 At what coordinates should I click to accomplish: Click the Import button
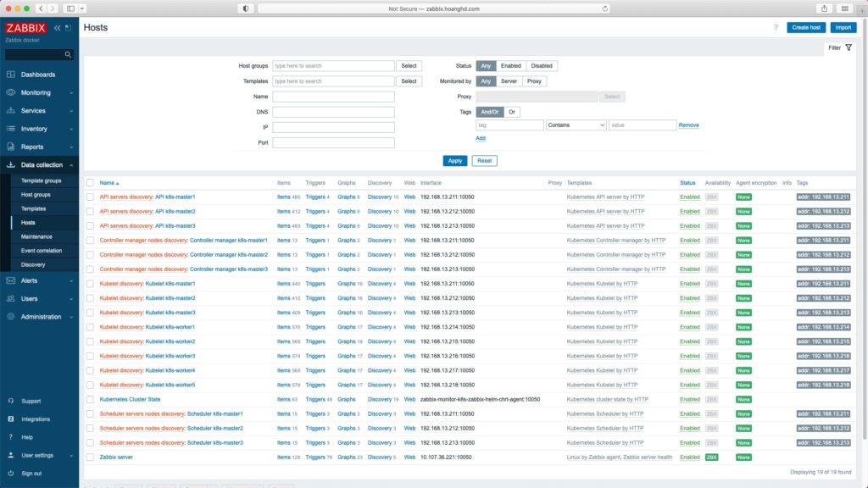click(x=843, y=28)
